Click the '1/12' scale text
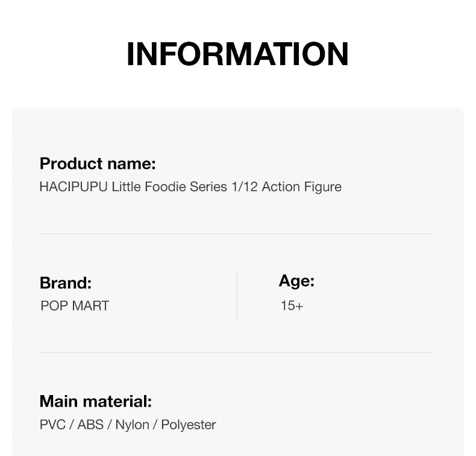Image resolution: width=476 pixels, height=456 pixels. point(245,187)
